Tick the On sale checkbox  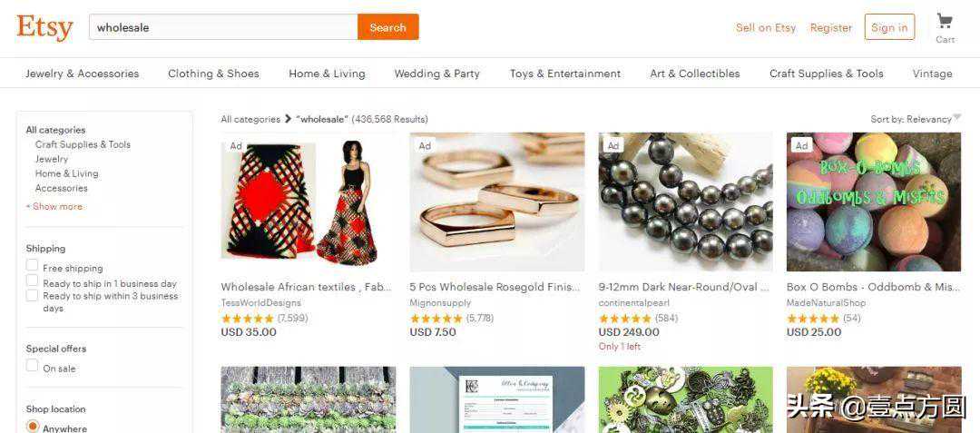(x=33, y=366)
